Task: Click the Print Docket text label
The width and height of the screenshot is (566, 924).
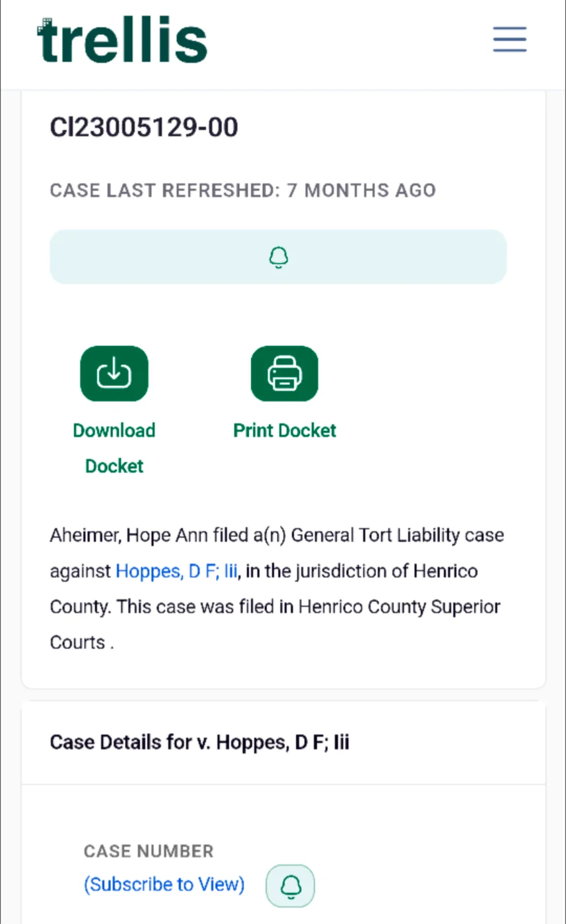Action: (285, 430)
